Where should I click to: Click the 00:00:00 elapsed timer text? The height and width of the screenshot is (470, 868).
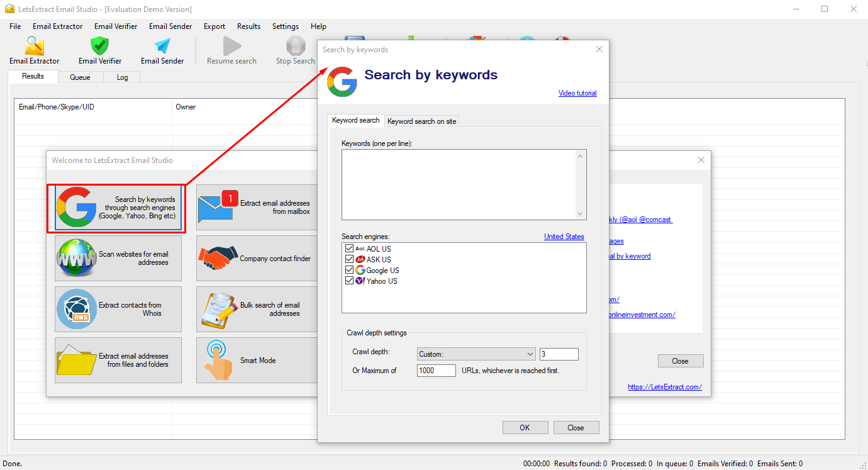click(x=537, y=464)
